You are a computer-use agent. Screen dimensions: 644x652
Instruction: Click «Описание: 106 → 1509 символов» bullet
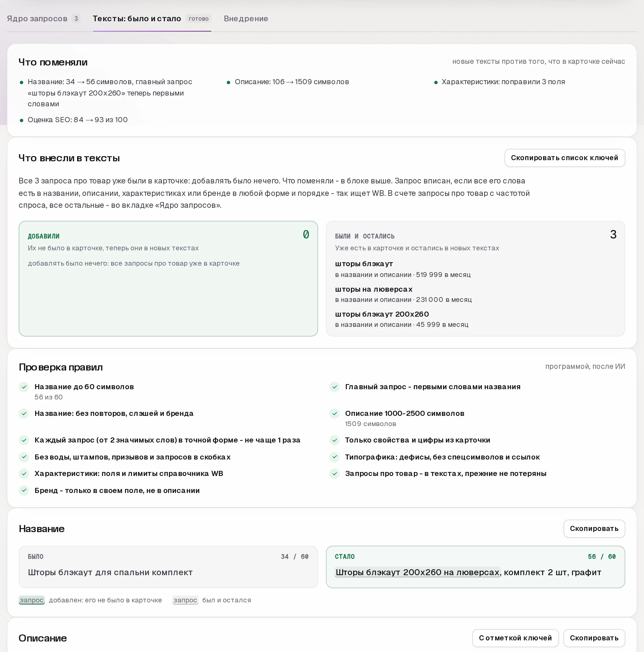coord(292,82)
